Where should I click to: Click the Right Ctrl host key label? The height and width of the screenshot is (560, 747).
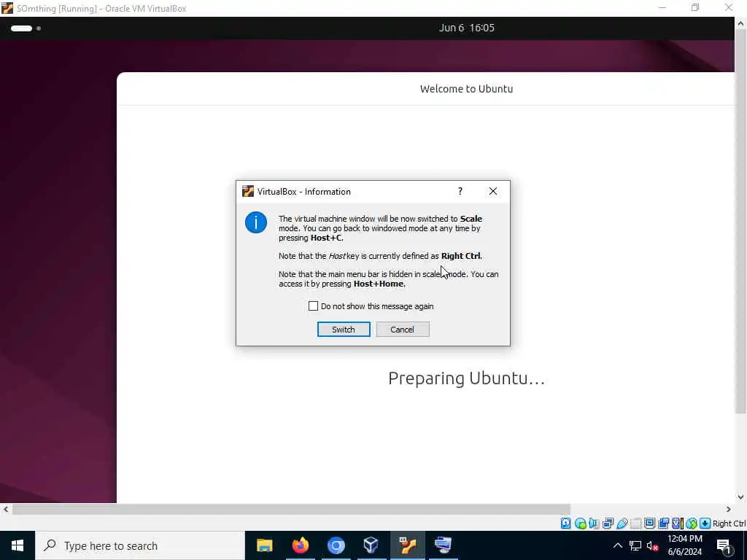coord(729,524)
